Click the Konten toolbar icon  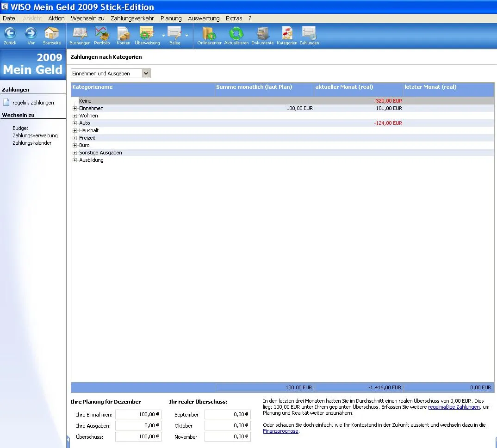123,34
